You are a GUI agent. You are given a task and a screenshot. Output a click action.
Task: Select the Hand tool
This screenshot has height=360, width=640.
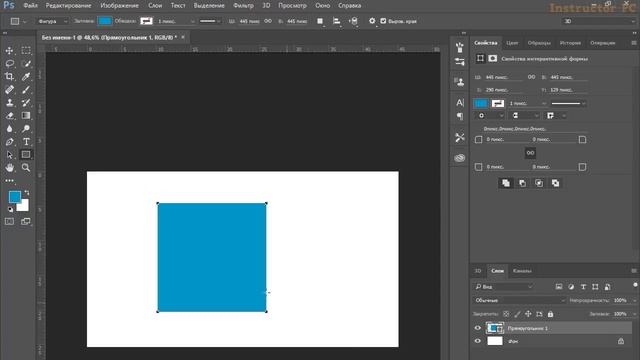coord(9,167)
